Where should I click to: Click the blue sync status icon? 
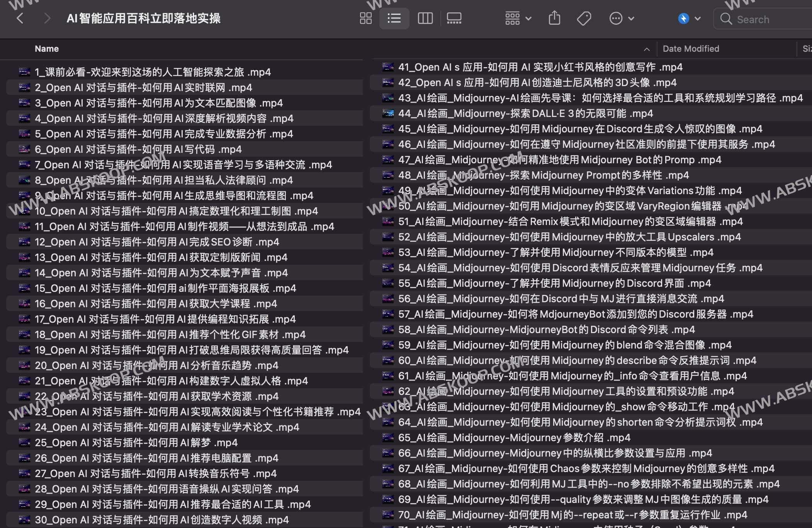click(x=684, y=18)
